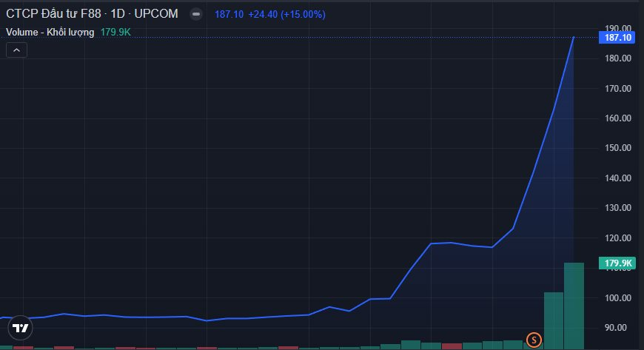Click the blue 187.10 price axis label
The width and height of the screenshot is (644, 350).
point(617,38)
